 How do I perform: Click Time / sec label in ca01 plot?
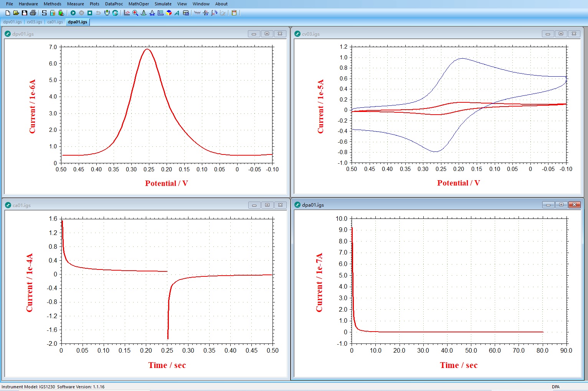click(x=167, y=365)
